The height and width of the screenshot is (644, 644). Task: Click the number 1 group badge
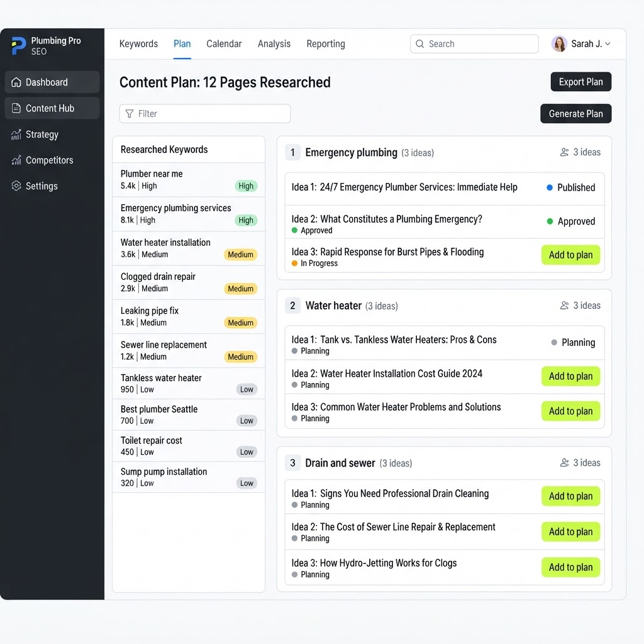pos(292,152)
